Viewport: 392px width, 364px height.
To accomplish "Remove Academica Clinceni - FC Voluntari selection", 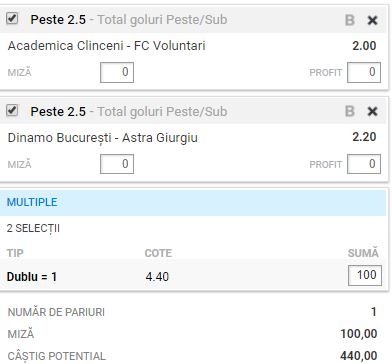I will click(x=372, y=20).
